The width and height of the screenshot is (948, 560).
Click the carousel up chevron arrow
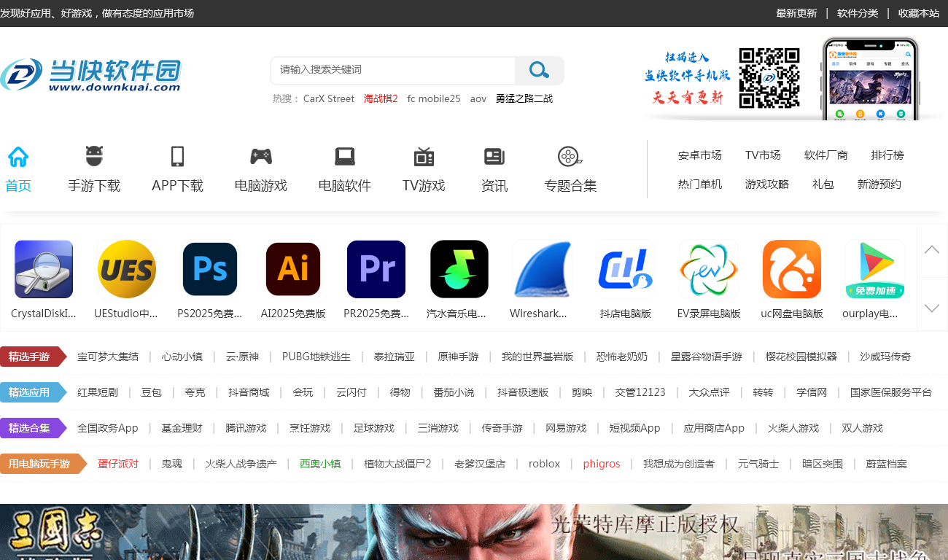[x=931, y=250]
